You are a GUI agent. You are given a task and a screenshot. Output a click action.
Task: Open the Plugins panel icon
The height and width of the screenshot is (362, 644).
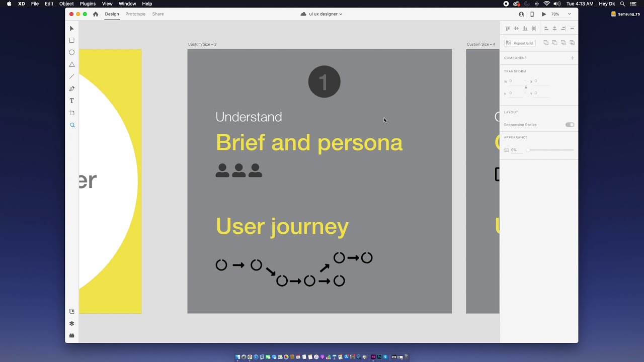pos(72,335)
